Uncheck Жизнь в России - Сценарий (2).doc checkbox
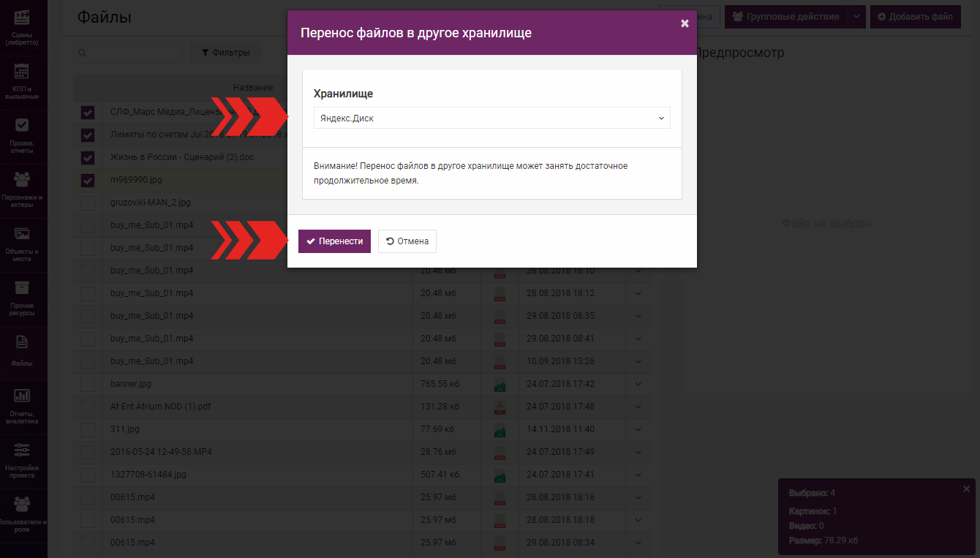 point(88,158)
